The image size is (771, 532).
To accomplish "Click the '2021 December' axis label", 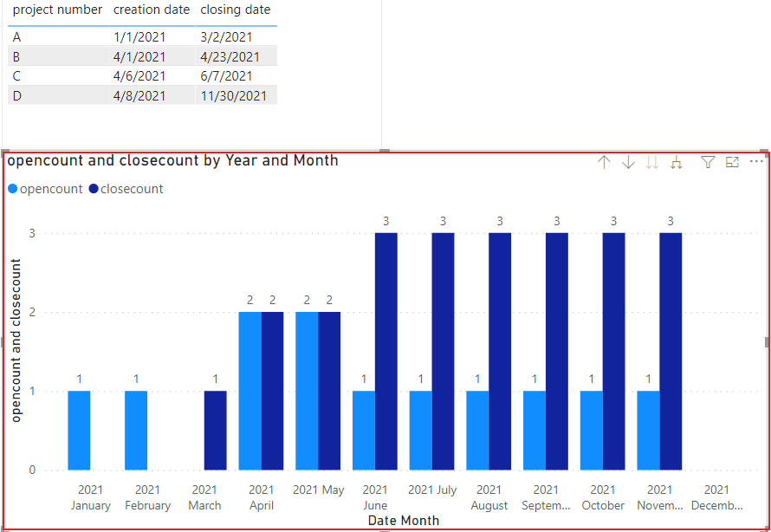I will [716, 497].
